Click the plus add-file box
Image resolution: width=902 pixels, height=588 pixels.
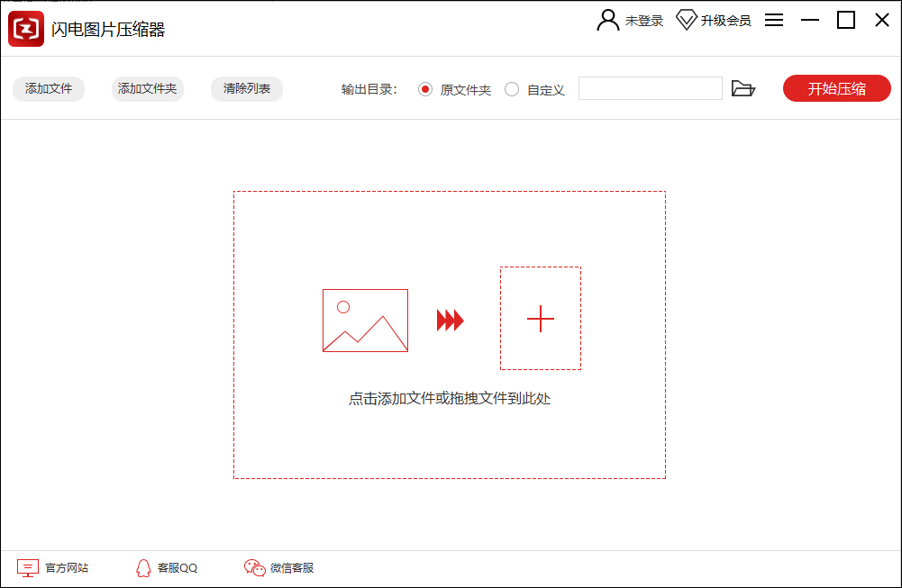tap(540, 319)
